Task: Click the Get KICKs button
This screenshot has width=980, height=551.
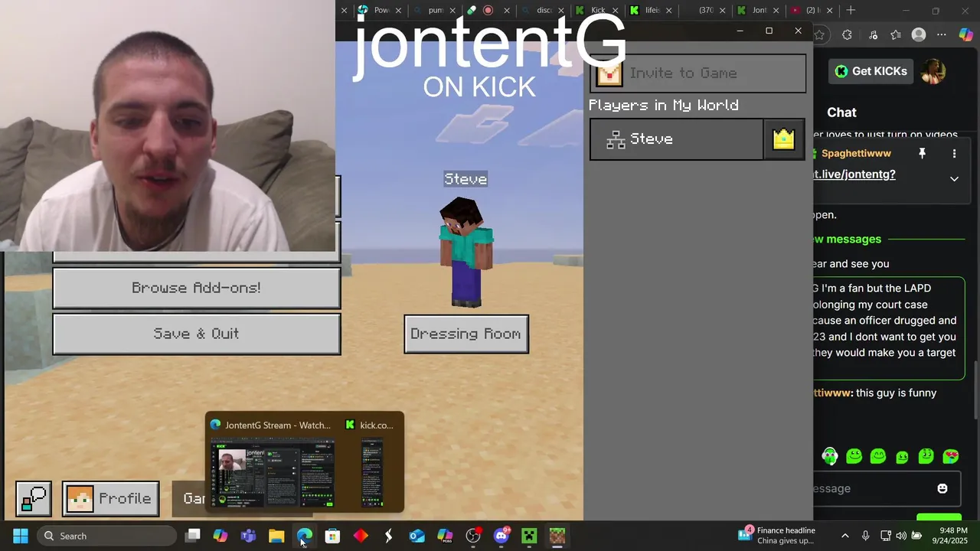Action: [871, 71]
